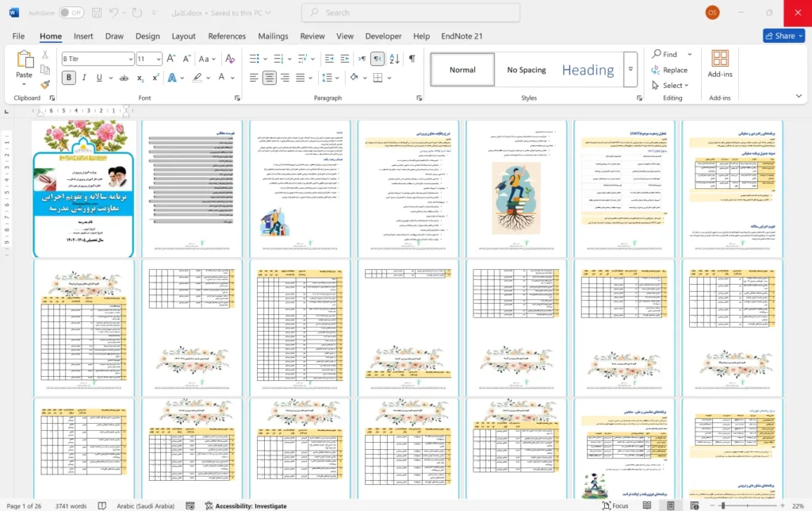Toggle Focus mode in status bar

[x=615, y=505]
